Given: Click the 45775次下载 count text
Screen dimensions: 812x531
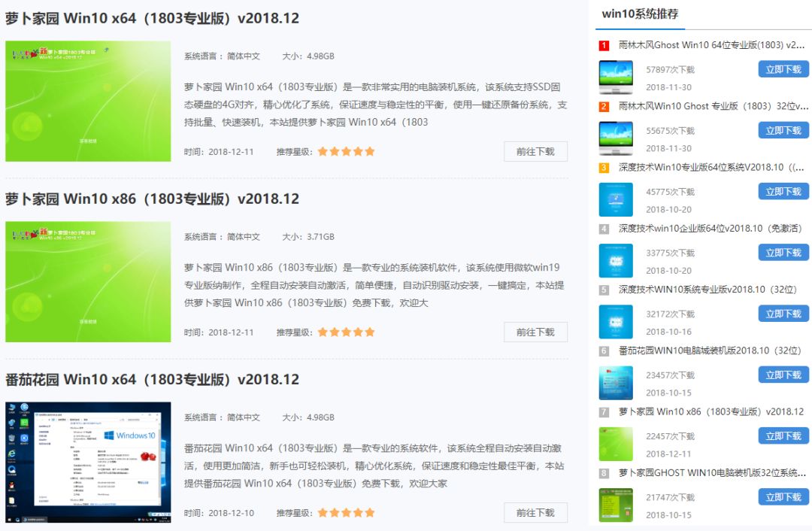Looking at the screenshot, I should (x=670, y=192).
